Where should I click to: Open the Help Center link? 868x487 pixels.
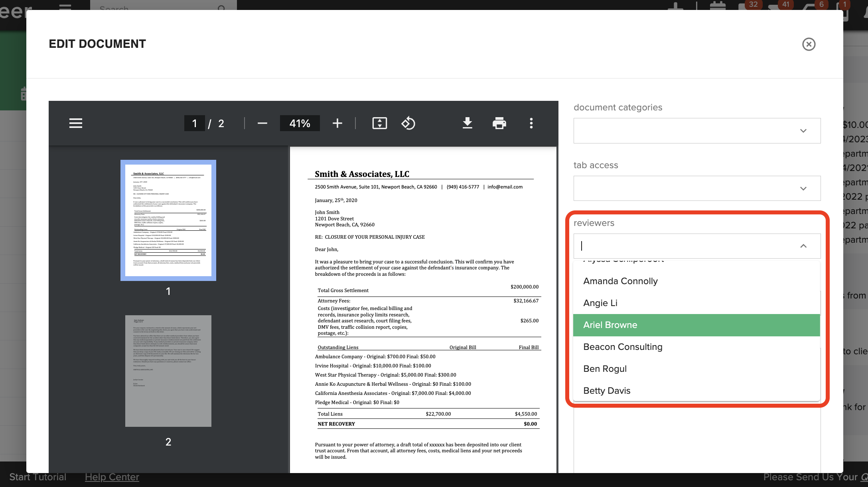[112, 477]
